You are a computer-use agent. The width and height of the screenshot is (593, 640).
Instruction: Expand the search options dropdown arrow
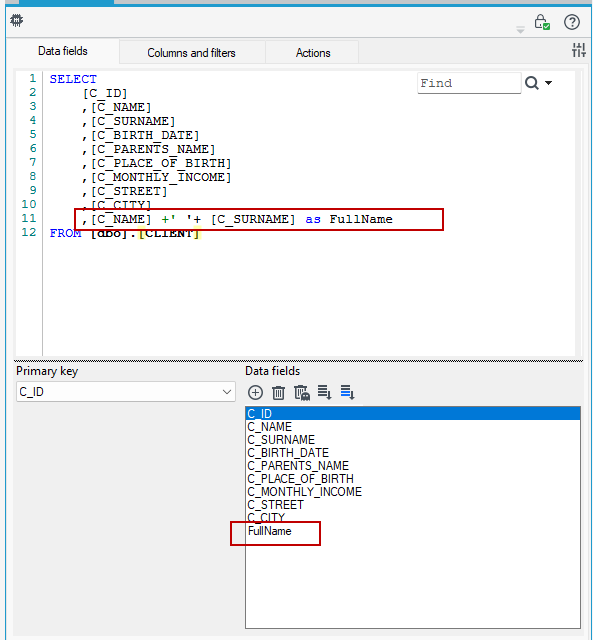point(549,83)
